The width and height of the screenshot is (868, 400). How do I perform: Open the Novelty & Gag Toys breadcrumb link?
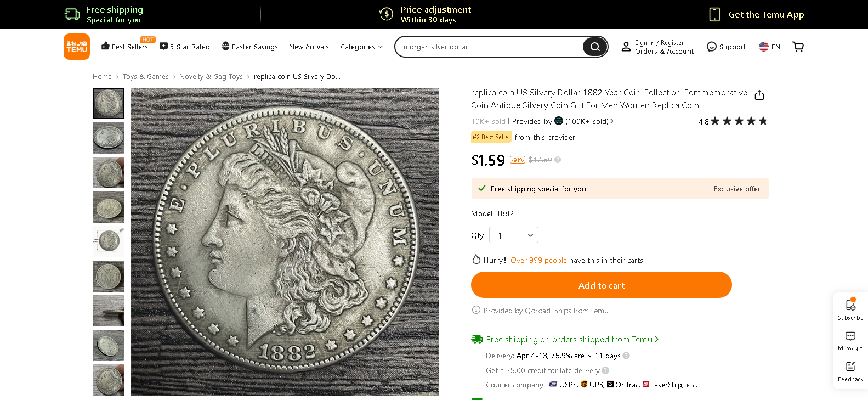(211, 77)
